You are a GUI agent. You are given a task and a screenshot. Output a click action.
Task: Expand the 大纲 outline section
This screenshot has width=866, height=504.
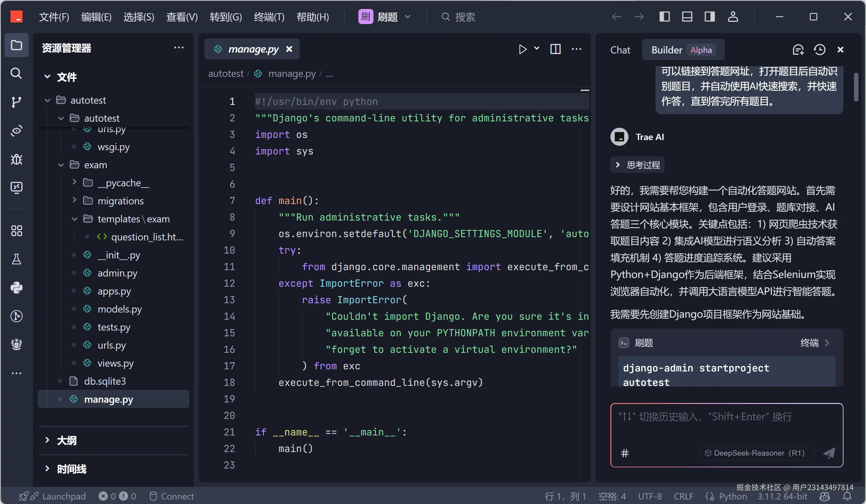tap(48, 440)
